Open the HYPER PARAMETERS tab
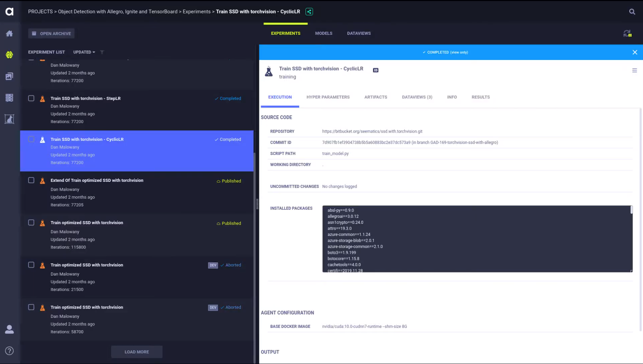643x364 pixels. pyautogui.click(x=328, y=97)
